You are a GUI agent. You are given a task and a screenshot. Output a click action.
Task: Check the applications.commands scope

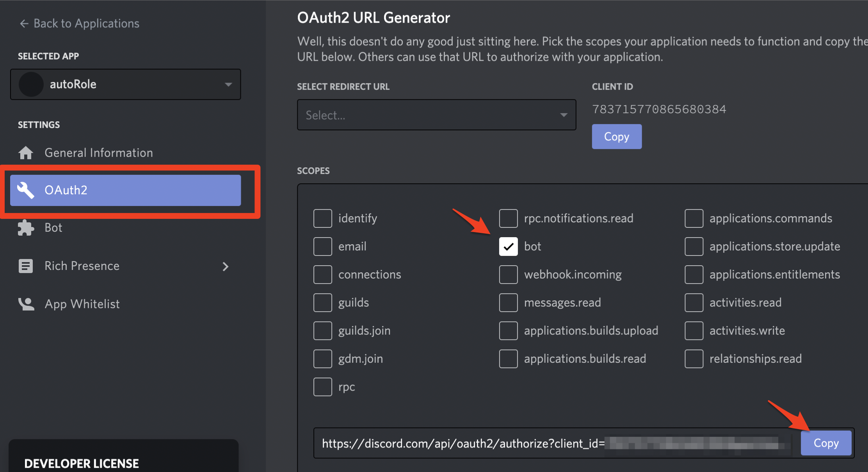coord(694,218)
